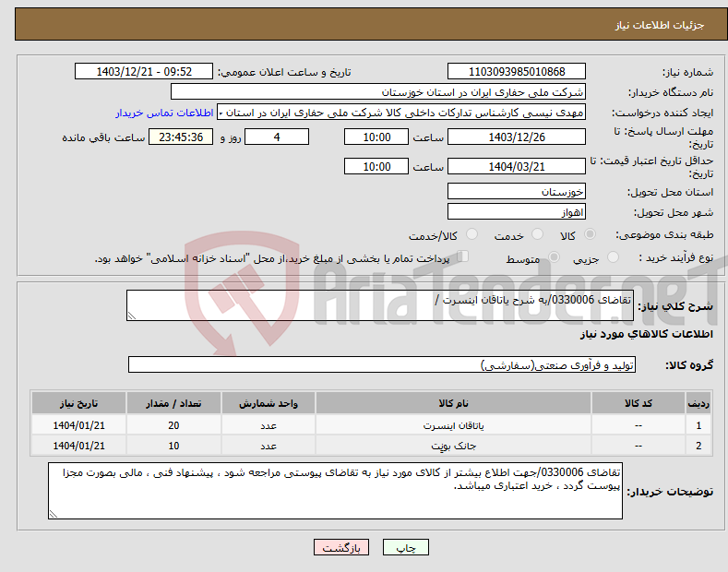Image resolution: width=728 pixels, height=572 pixels.
Task: Click the page title جزئیات اطلاعات نیاز
Action: click(660, 25)
